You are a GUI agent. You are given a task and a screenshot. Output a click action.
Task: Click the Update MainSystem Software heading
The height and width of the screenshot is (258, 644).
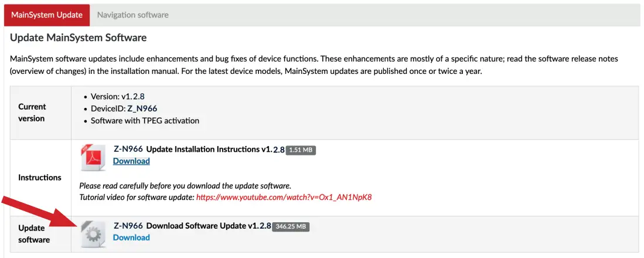(79, 38)
